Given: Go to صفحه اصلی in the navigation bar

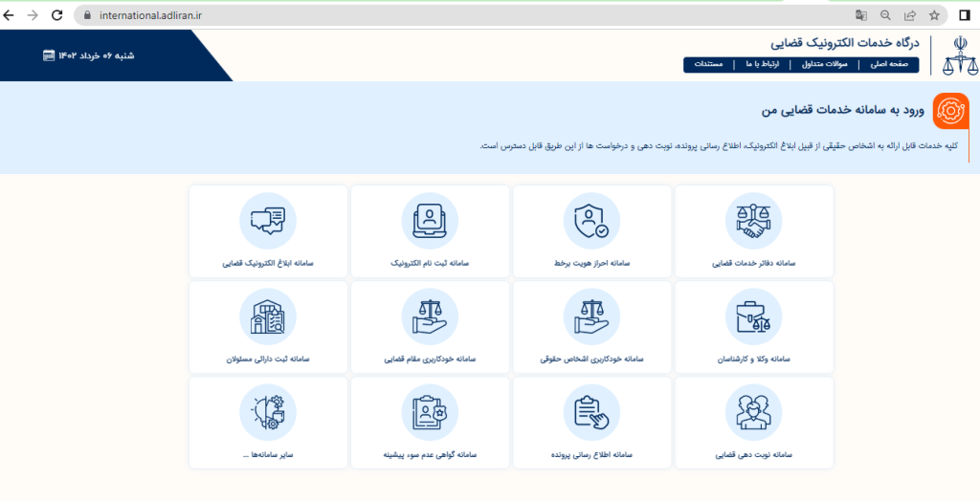Looking at the screenshot, I should [891, 65].
